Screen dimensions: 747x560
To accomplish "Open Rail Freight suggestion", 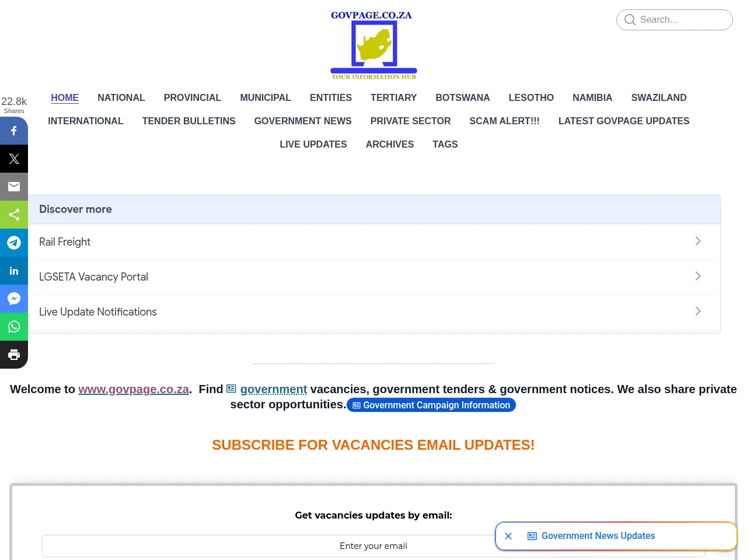I will point(374,242).
